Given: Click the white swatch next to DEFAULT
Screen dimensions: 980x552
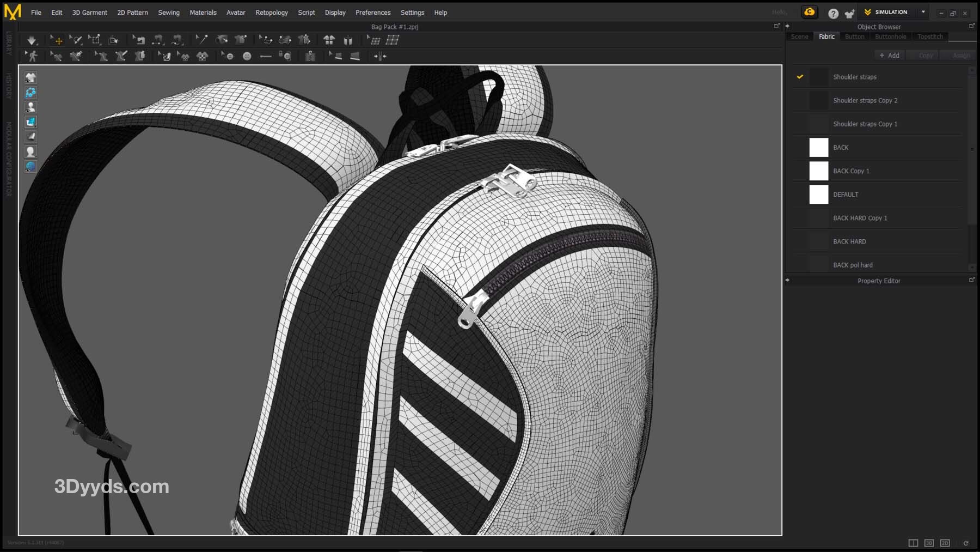Looking at the screenshot, I should (818, 195).
